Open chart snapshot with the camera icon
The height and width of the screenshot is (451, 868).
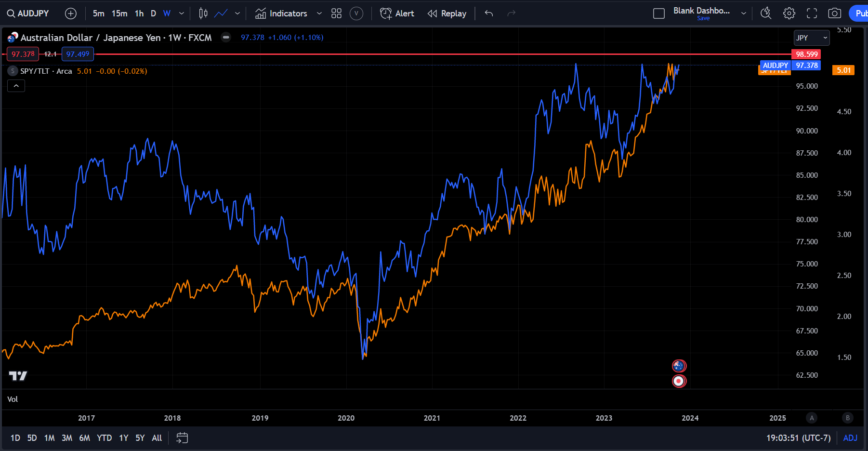(x=834, y=13)
